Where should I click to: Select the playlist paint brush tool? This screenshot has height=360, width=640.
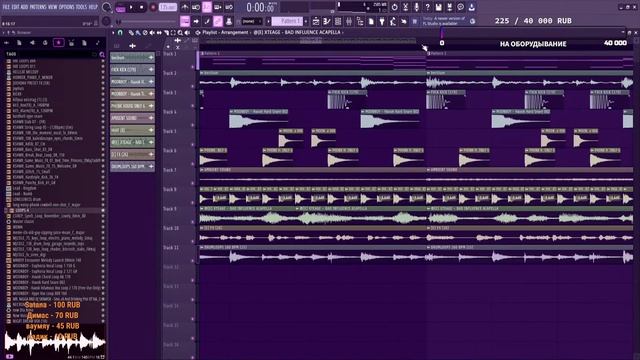pos(138,33)
